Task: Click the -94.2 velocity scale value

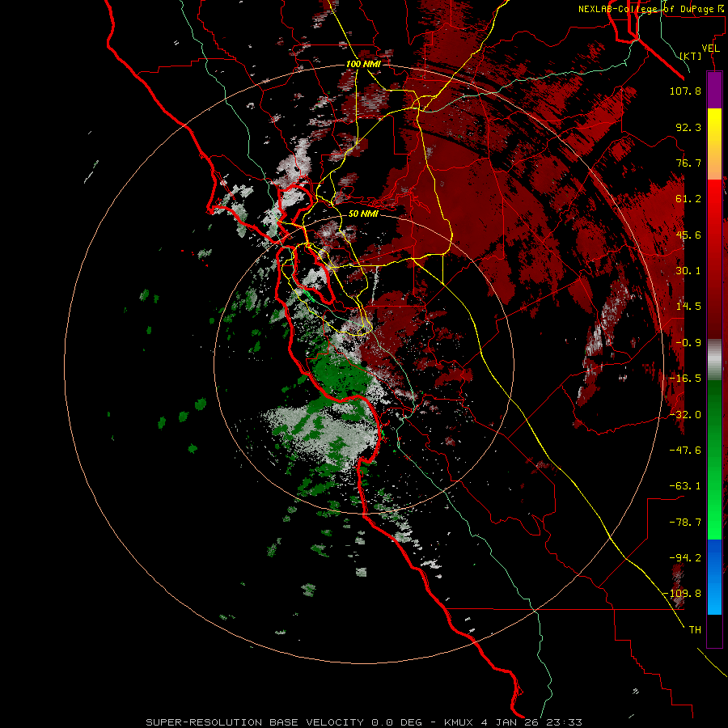Action: 685,558
